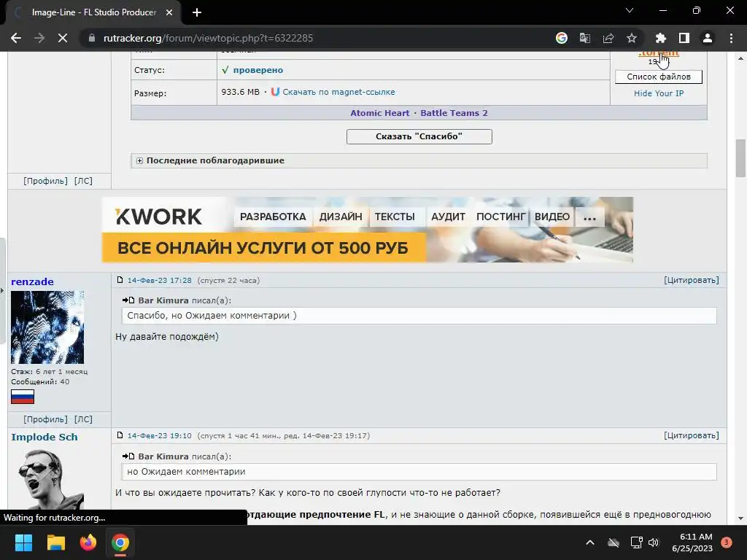The width and height of the screenshot is (747, 560).
Task: Click РАЗРАБОТКА in the KWORK banner
Action: click(273, 217)
